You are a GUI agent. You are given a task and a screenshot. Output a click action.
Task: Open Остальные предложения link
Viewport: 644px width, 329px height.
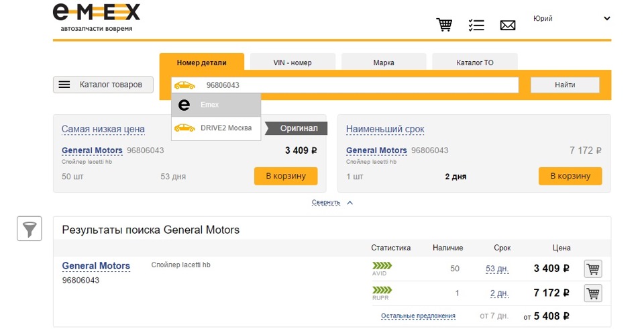(418, 316)
